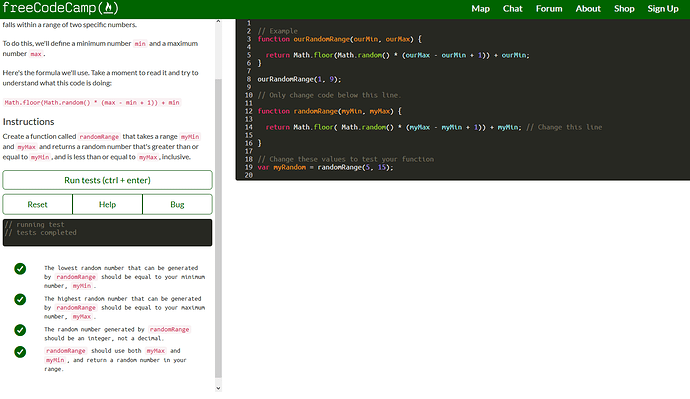Run tests with the green-outlined button
Viewport: 690px width, 399px height.
(x=107, y=180)
